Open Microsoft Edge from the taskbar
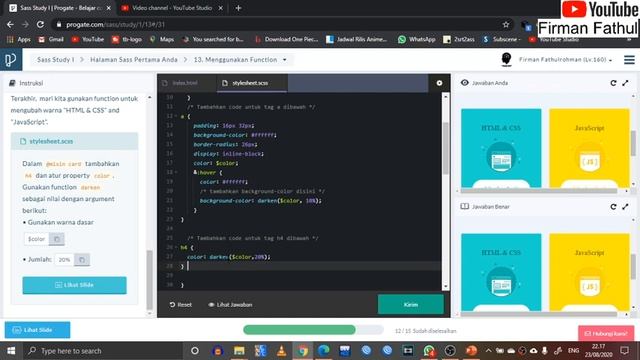The image size is (640, 360). tap(324, 351)
